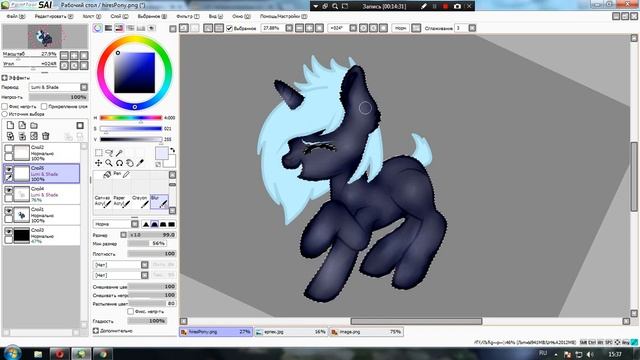The image size is (640, 360).
Task: Click the screenshot camera icon in recorder bar
Action: [x=457, y=6]
